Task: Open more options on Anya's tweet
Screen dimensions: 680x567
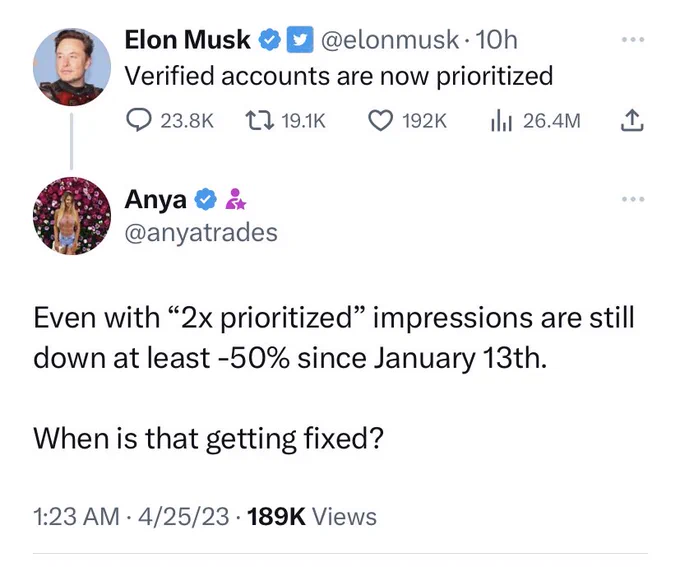Action: [x=632, y=199]
